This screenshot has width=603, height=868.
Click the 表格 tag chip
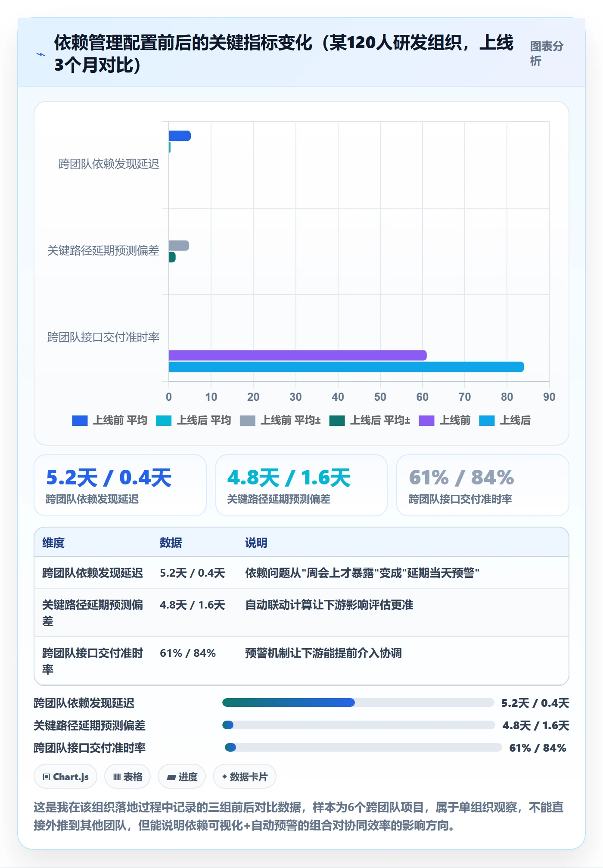pos(127,777)
